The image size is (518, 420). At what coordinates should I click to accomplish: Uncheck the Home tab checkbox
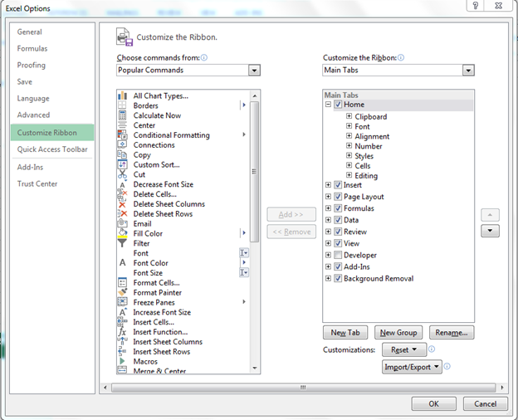click(x=338, y=105)
